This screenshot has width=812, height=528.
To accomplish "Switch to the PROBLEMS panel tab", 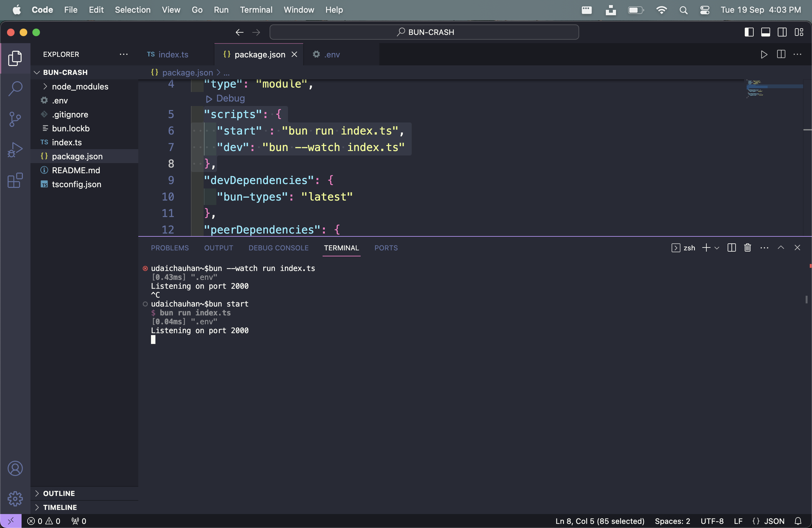I will click(170, 248).
